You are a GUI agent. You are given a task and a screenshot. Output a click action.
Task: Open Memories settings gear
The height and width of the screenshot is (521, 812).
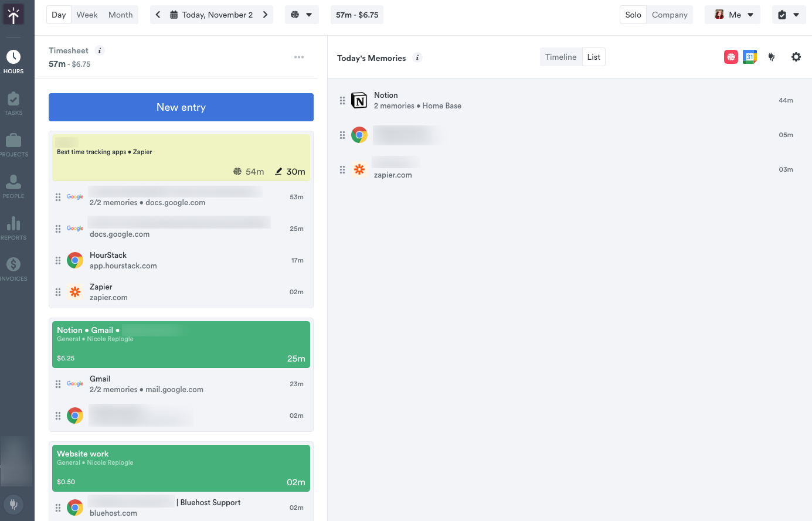pos(796,57)
